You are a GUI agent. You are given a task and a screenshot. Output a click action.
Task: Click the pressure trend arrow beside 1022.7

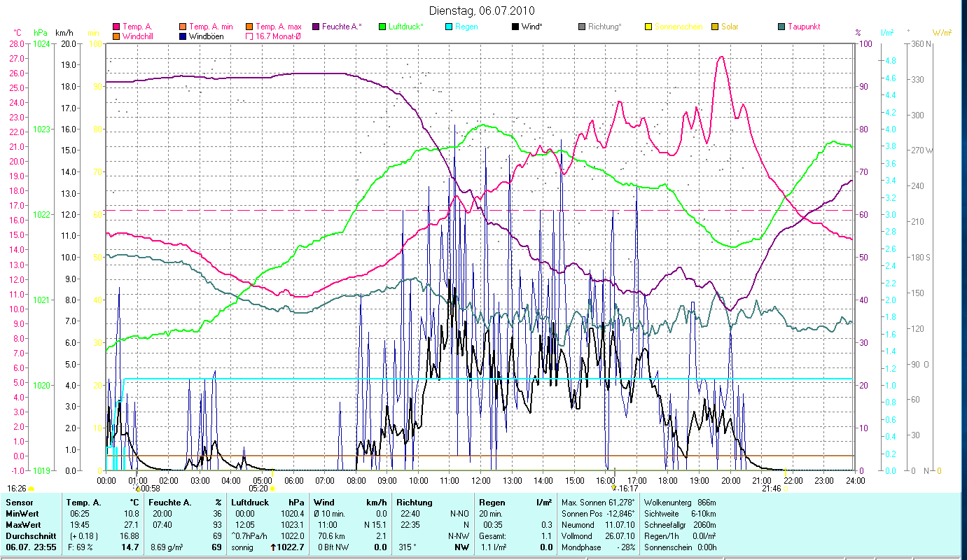click(x=274, y=547)
